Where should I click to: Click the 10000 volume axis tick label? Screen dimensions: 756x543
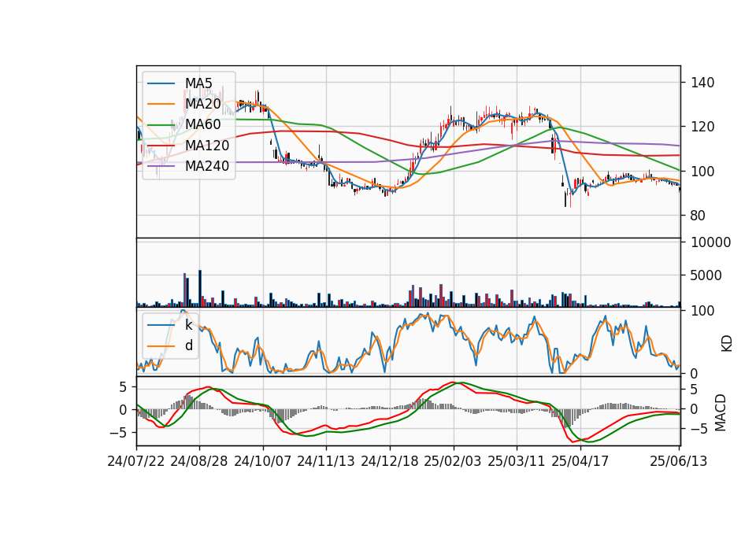coord(710,242)
